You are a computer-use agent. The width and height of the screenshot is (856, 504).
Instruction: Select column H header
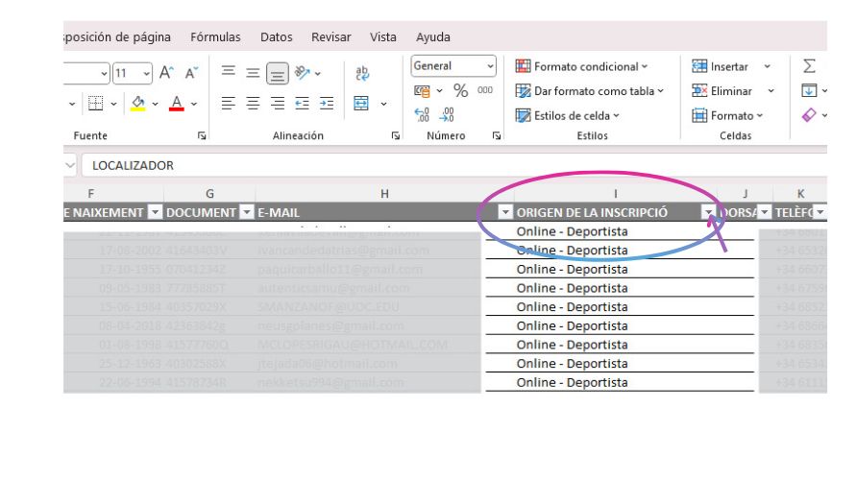(x=384, y=194)
